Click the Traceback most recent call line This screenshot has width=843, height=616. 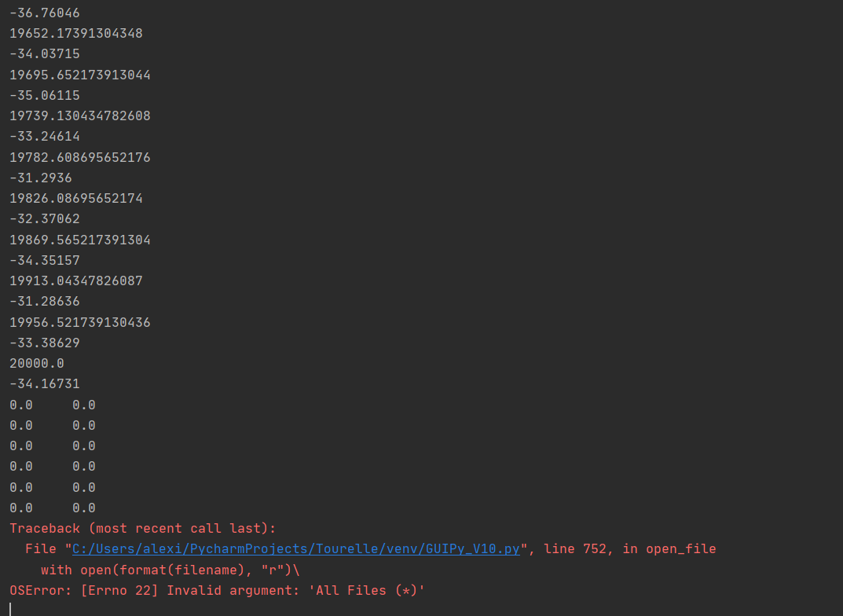tap(142, 528)
